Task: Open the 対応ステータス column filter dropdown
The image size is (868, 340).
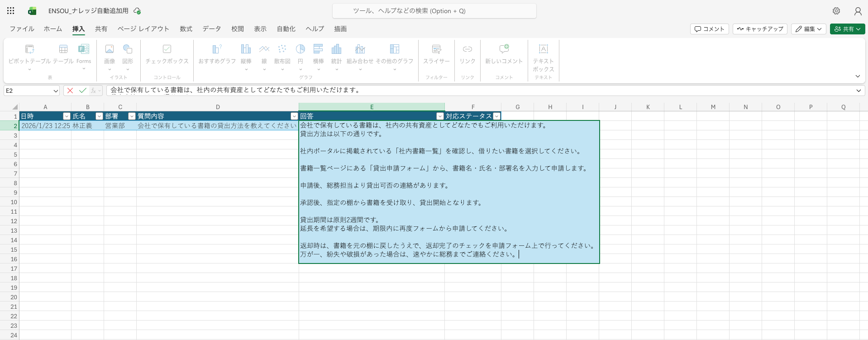Action: click(x=496, y=116)
